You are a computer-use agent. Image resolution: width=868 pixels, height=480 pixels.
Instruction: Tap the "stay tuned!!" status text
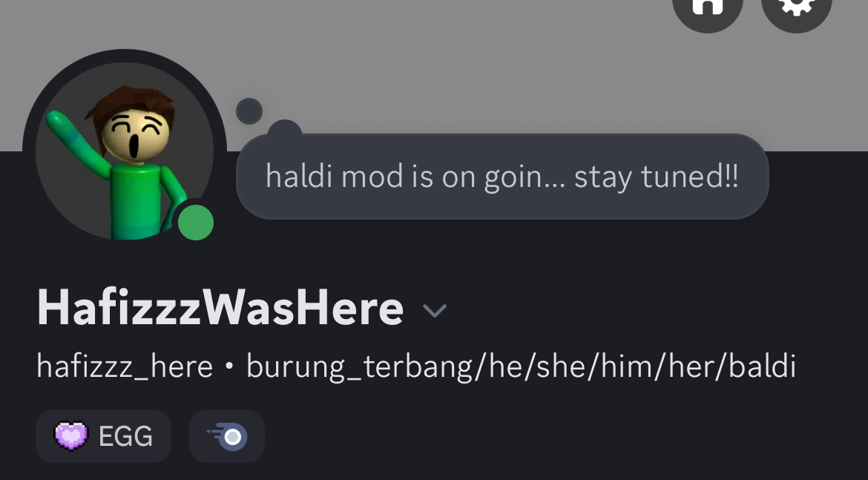click(656, 177)
